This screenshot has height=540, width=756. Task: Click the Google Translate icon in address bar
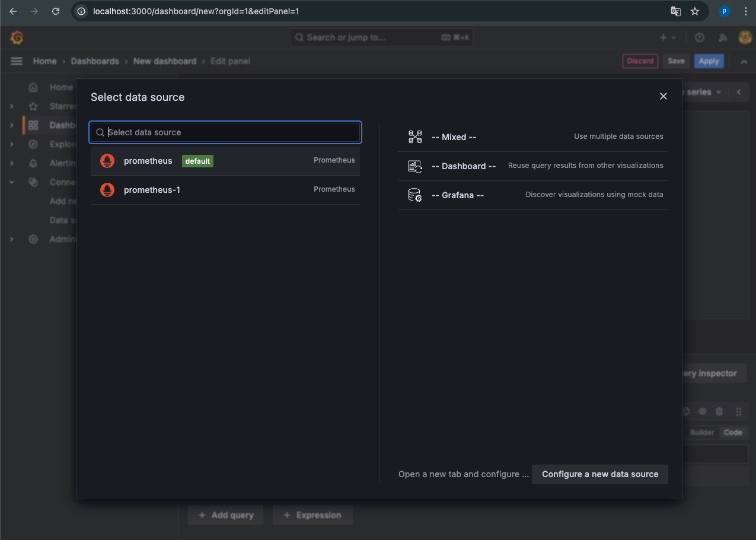675,11
